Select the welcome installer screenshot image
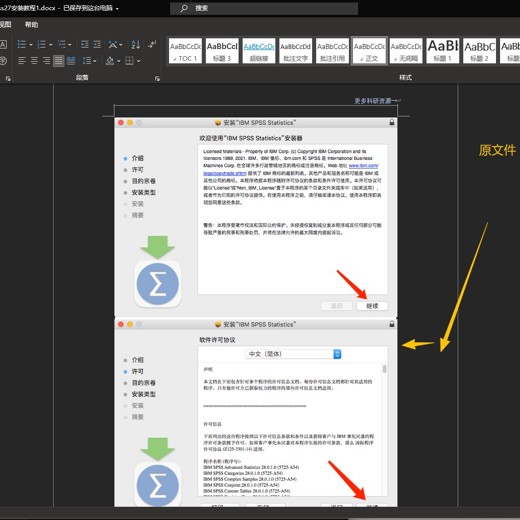 (x=256, y=217)
